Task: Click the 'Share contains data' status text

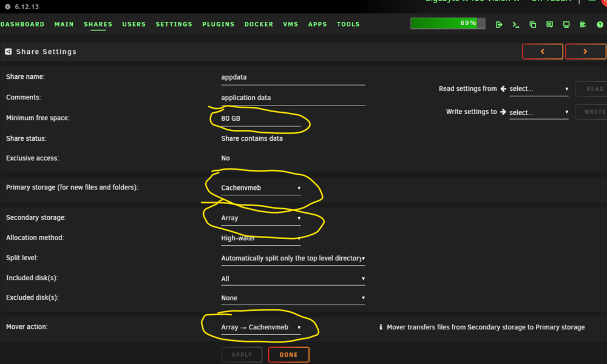Action: (252, 138)
